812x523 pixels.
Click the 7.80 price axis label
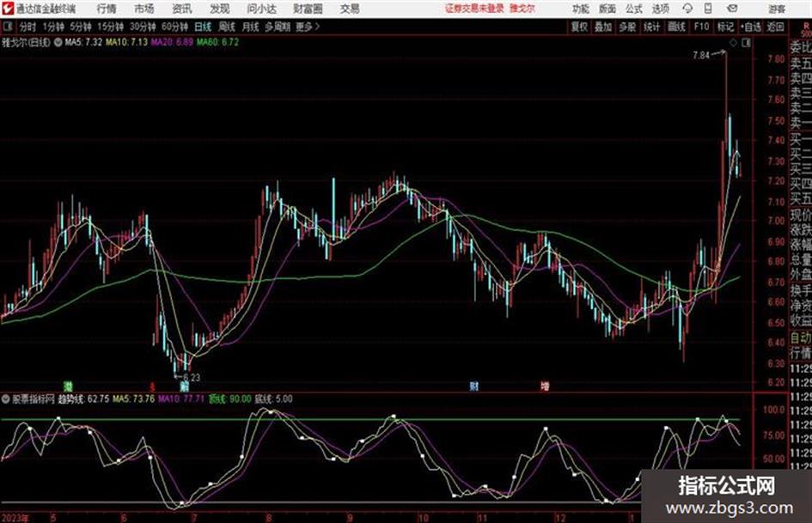point(776,59)
